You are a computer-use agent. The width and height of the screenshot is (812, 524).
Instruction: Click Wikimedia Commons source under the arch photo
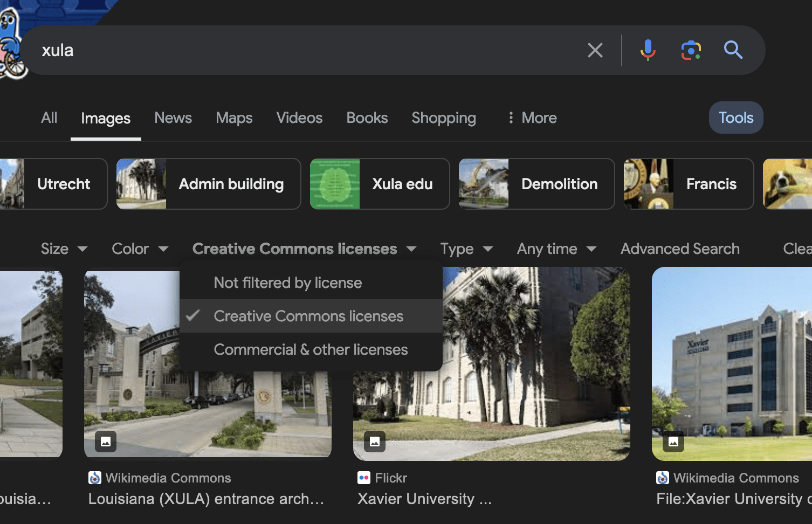point(168,478)
